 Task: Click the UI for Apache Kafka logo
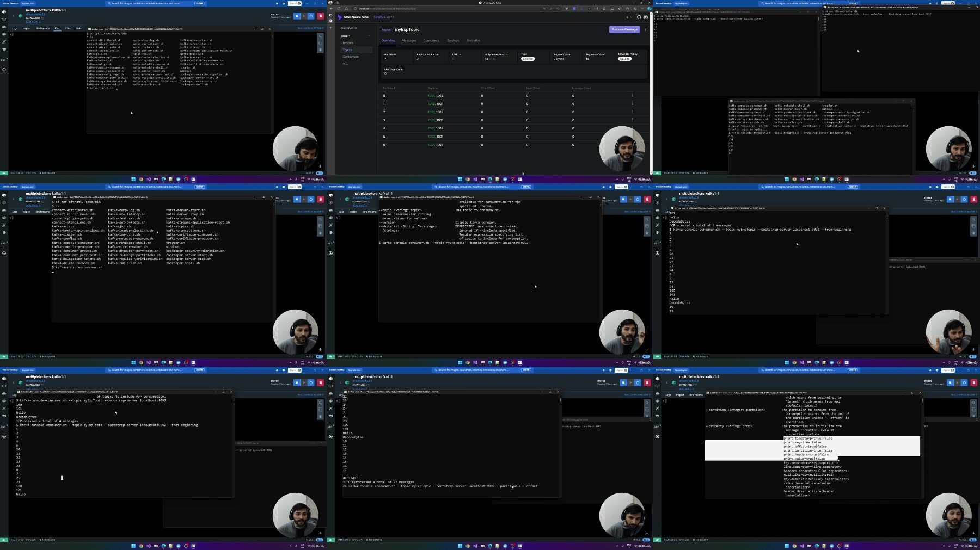353,17
